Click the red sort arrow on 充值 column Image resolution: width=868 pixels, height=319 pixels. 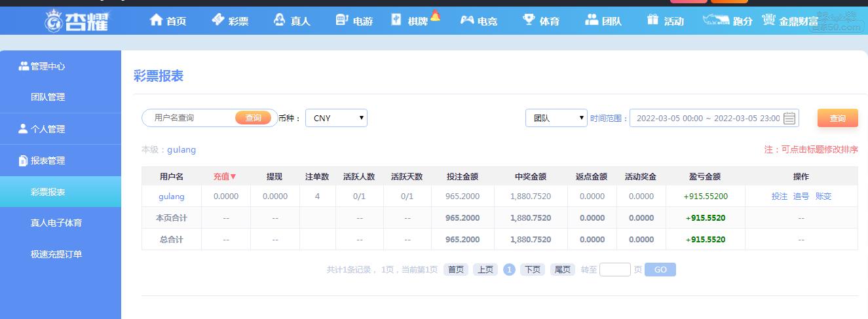click(x=233, y=177)
